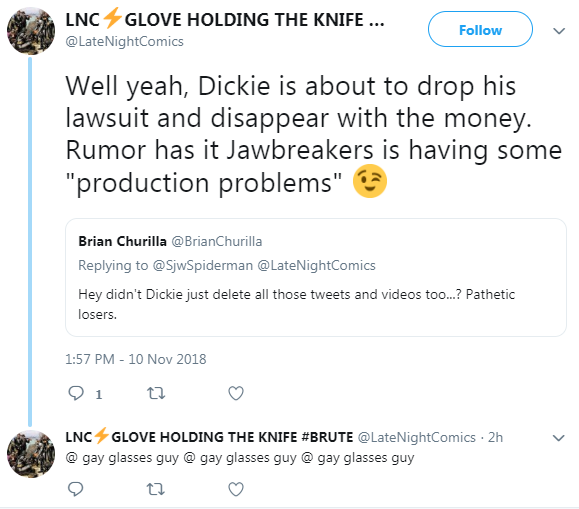
Task: Open @LateNightComics handle under header name
Action: pyautogui.click(x=124, y=42)
